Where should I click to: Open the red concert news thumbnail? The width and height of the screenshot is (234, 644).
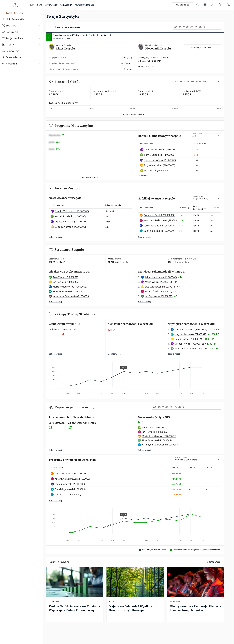coord(195,582)
